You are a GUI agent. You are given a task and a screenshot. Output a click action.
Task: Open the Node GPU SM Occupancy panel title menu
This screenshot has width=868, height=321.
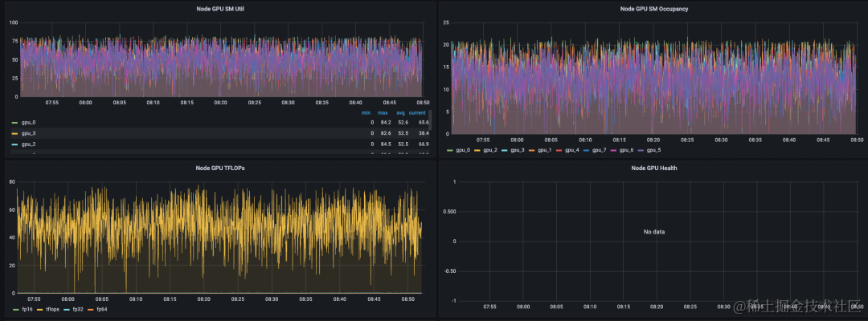point(653,9)
